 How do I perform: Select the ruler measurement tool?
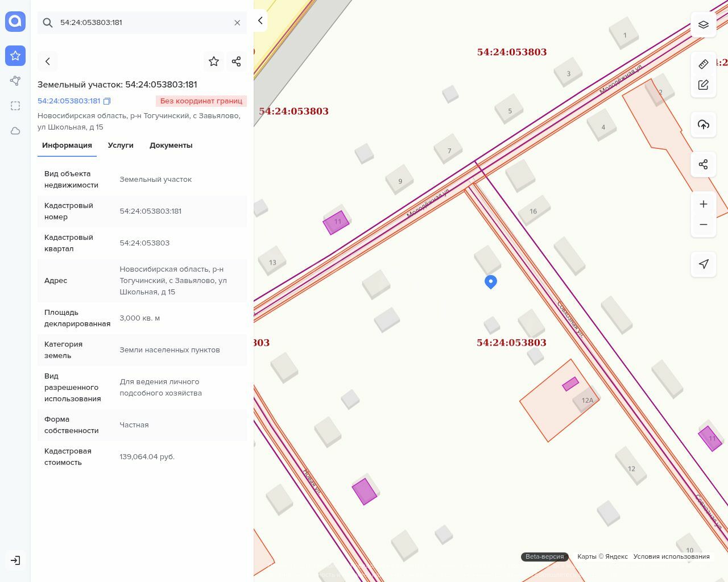coord(703,64)
